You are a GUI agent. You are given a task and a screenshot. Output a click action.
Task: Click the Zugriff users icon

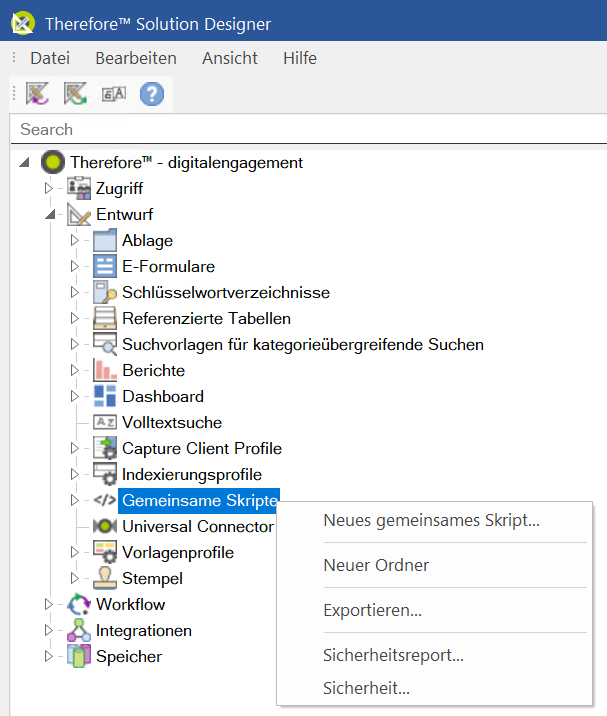coord(79,188)
